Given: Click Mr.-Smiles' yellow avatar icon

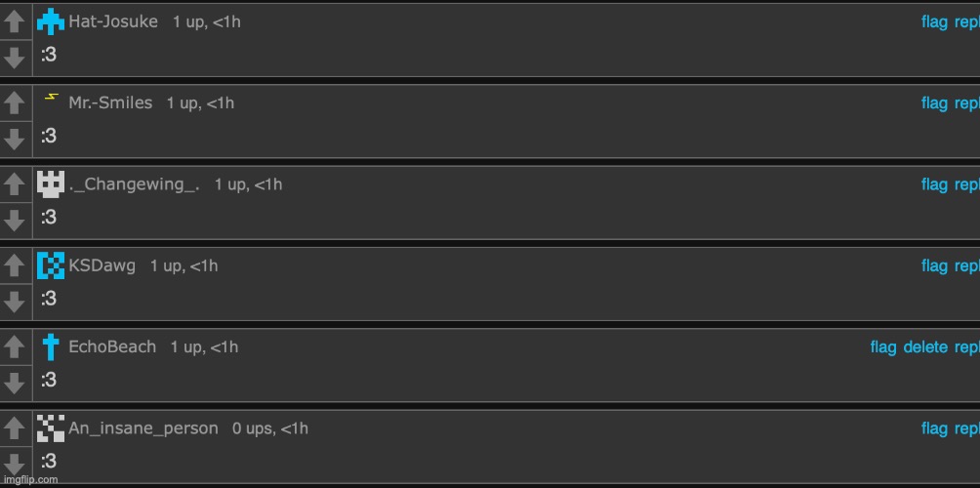Looking at the screenshot, I should coord(51,98).
